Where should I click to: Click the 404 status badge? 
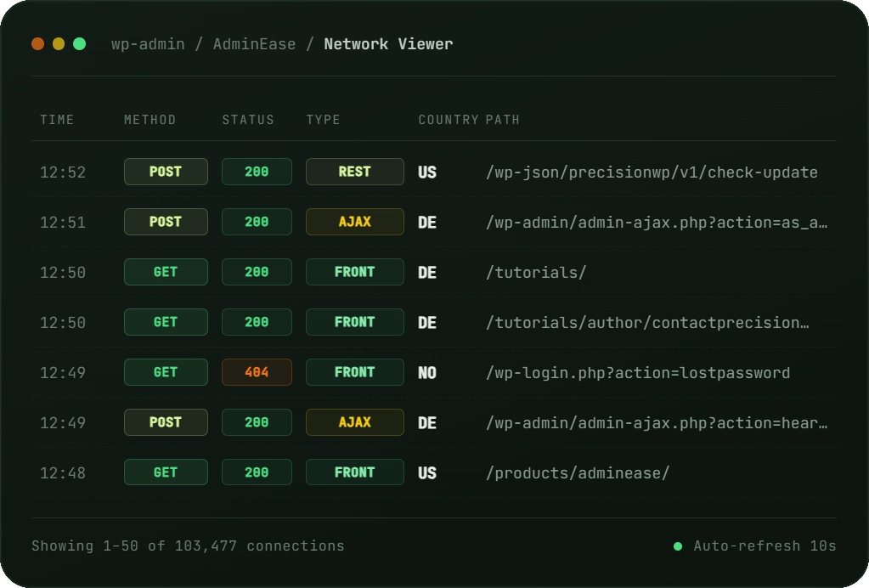click(x=257, y=372)
